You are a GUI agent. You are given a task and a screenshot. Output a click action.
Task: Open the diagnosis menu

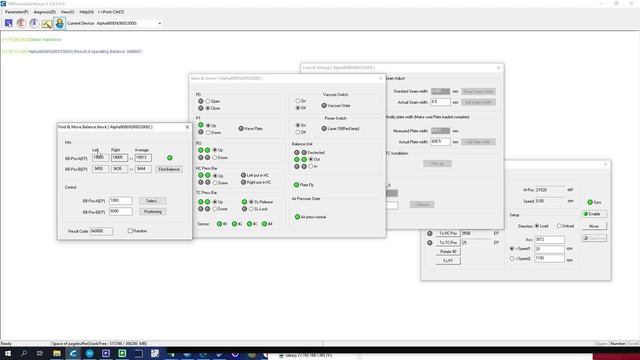(44, 12)
